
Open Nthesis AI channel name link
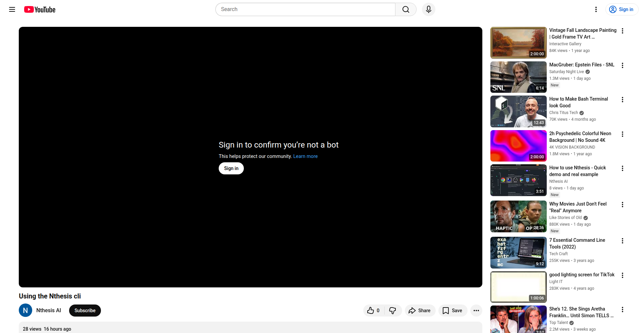pyautogui.click(x=49, y=311)
